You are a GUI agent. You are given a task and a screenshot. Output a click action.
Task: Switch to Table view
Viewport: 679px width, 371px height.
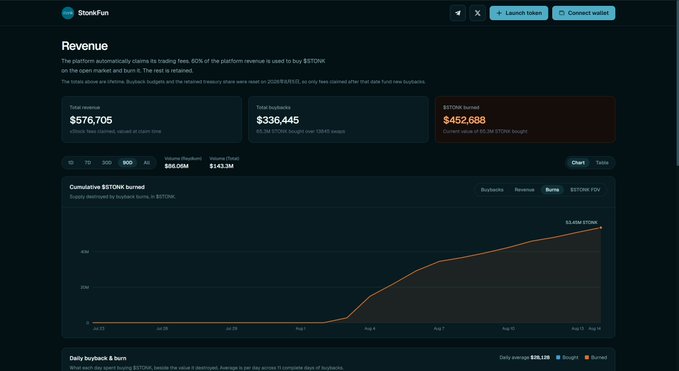[602, 163]
